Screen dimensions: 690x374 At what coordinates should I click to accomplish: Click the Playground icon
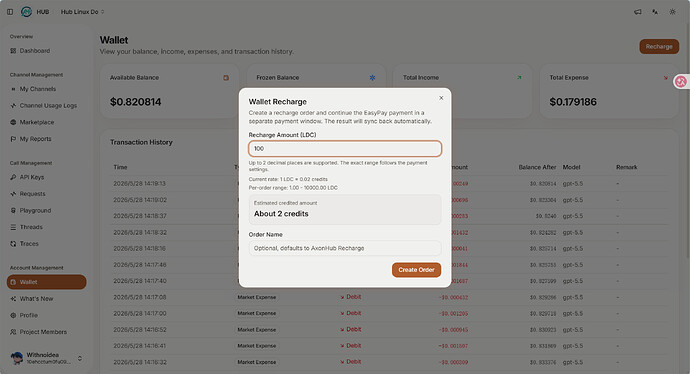13,211
